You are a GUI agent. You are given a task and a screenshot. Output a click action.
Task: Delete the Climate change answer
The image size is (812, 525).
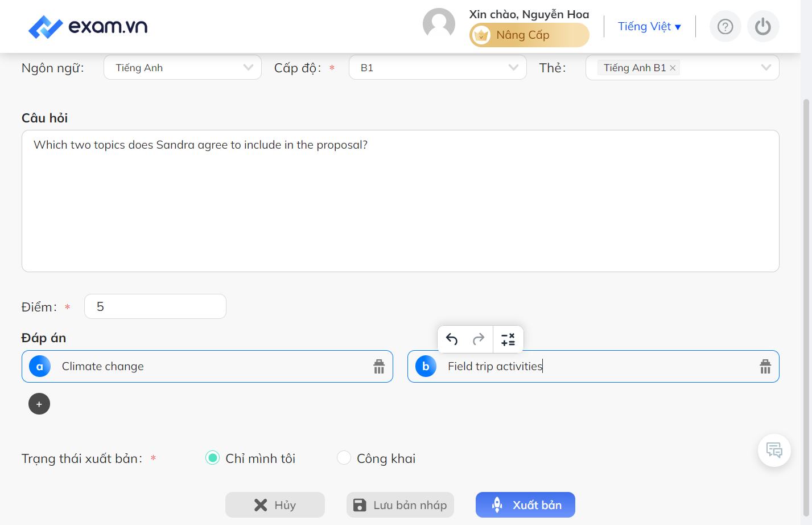[379, 366]
